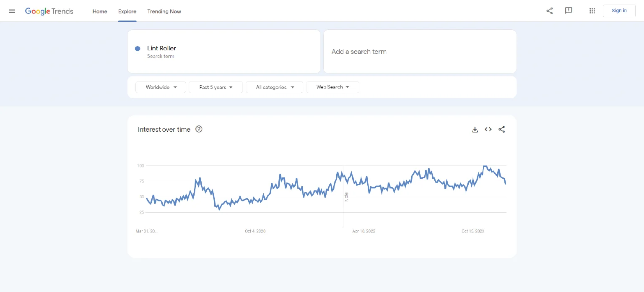Click the share icon in header
The image size is (644, 292).
[x=550, y=11]
